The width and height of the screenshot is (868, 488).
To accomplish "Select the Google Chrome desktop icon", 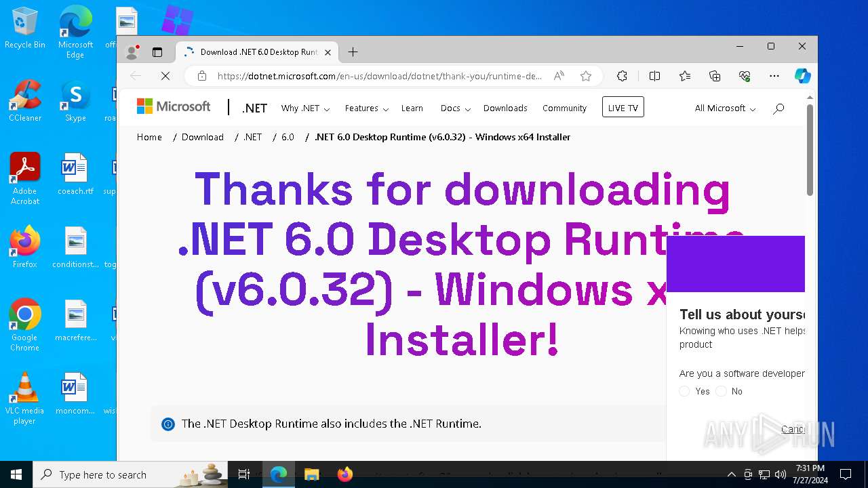I will tap(25, 325).
